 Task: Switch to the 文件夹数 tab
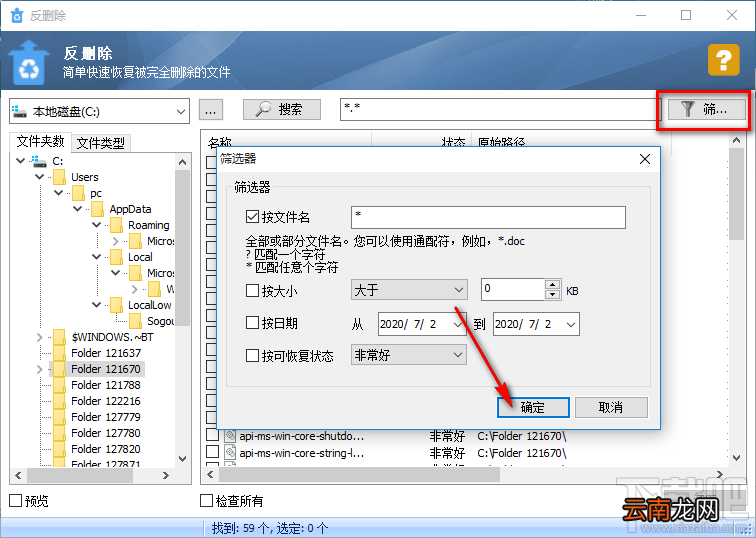40,142
